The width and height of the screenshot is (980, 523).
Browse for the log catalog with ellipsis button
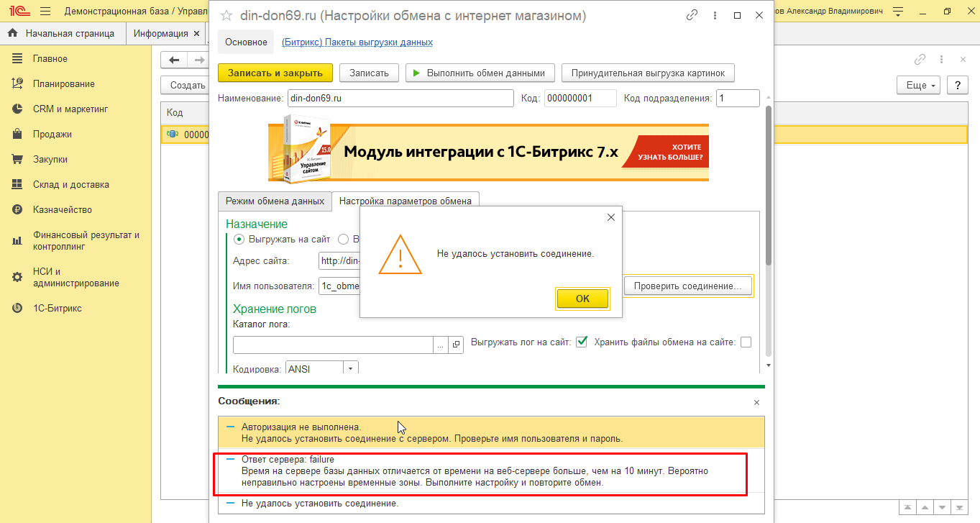(x=441, y=345)
